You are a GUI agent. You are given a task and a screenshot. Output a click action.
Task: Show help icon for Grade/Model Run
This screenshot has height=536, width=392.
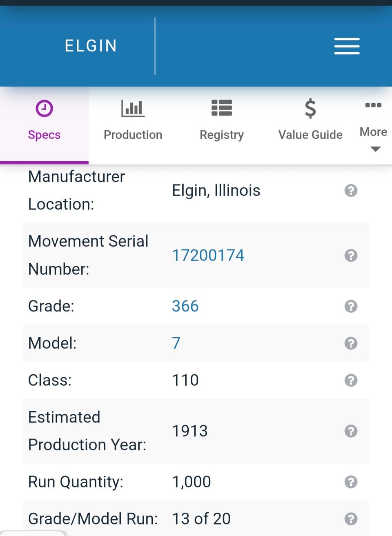click(351, 519)
